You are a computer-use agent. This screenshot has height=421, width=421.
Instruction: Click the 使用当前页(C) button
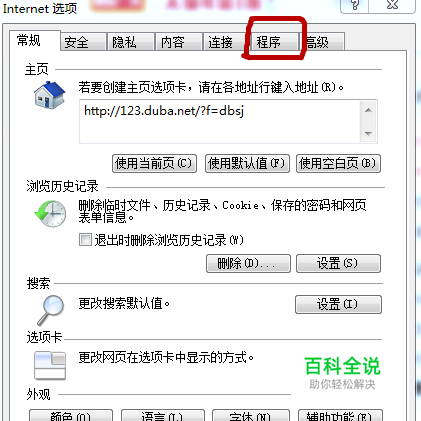[x=154, y=163]
